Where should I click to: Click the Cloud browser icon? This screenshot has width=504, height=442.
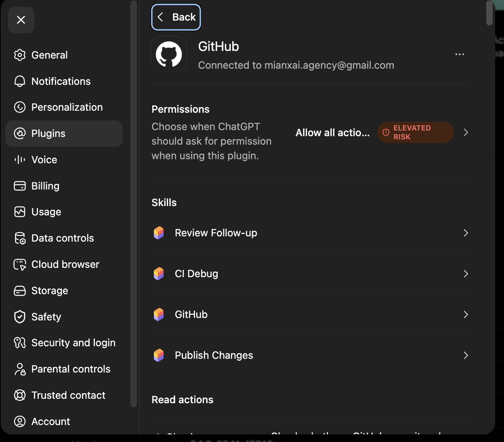tap(20, 264)
